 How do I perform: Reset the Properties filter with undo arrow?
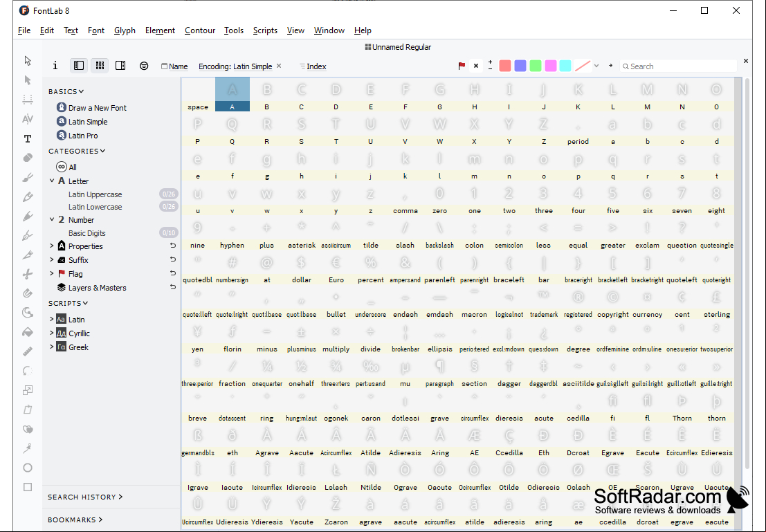[x=172, y=246]
